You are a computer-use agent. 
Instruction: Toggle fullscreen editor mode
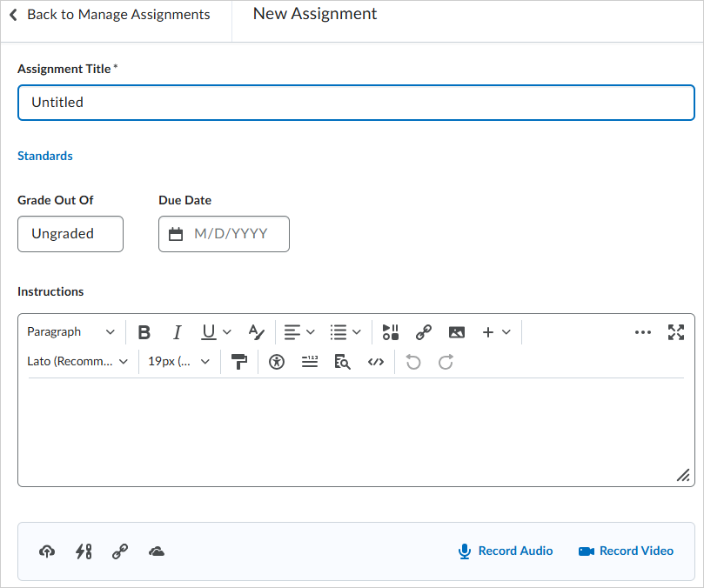(x=675, y=332)
